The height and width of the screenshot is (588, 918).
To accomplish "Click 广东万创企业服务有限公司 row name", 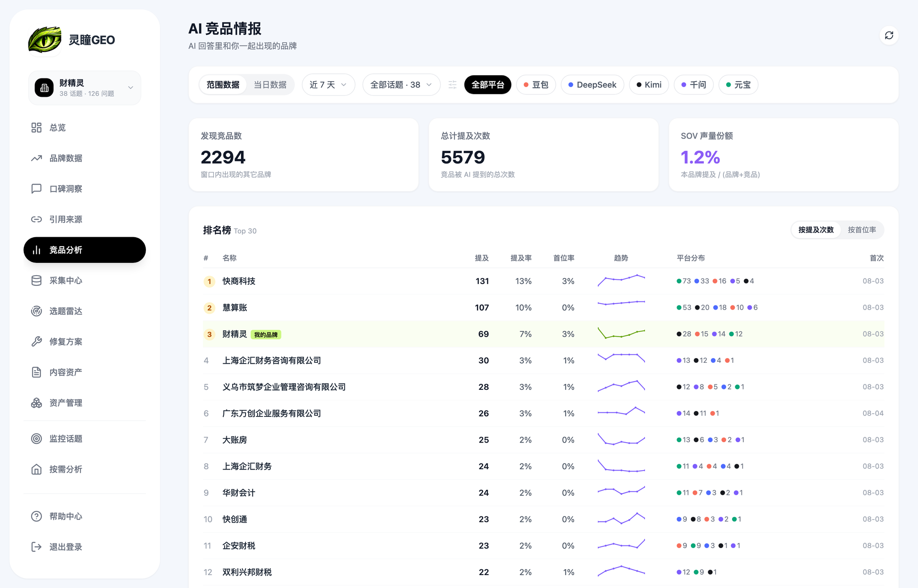I will (272, 414).
